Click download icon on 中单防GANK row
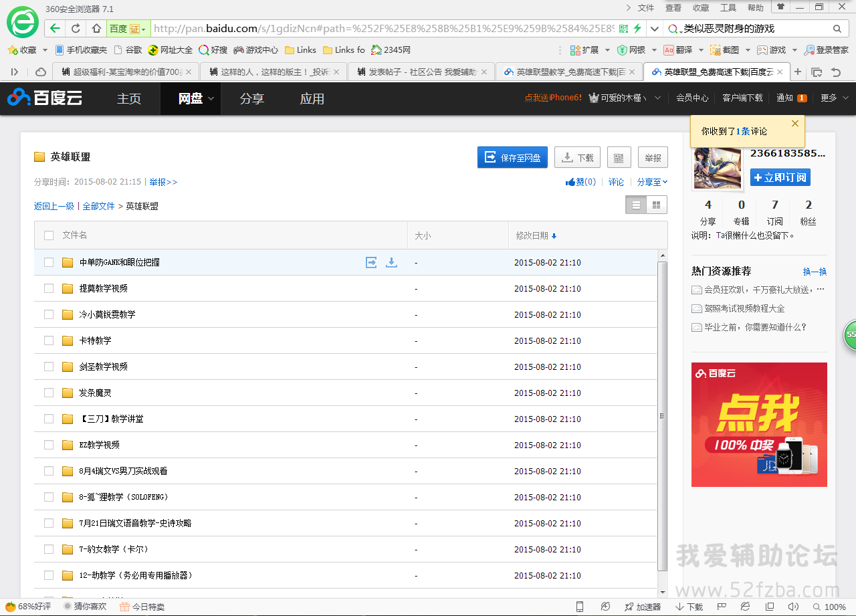This screenshot has height=616, width=856. 391,263
